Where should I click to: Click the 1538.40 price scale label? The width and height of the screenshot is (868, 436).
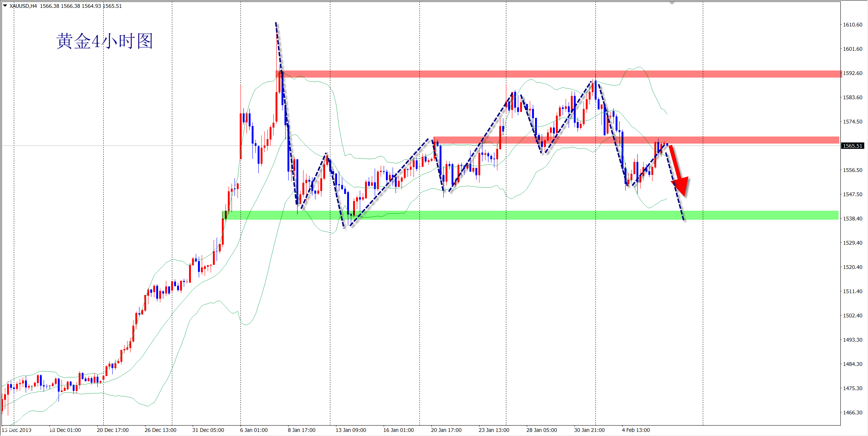click(x=852, y=219)
